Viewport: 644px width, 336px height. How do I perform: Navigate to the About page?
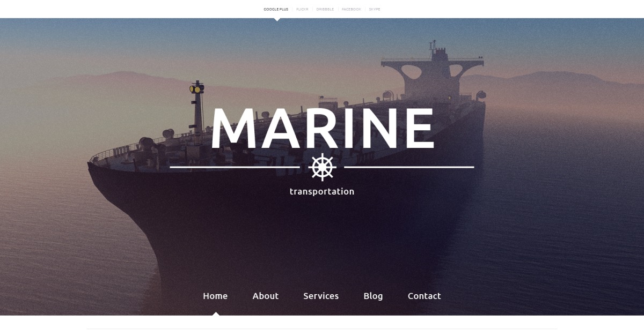pos(266,296)
